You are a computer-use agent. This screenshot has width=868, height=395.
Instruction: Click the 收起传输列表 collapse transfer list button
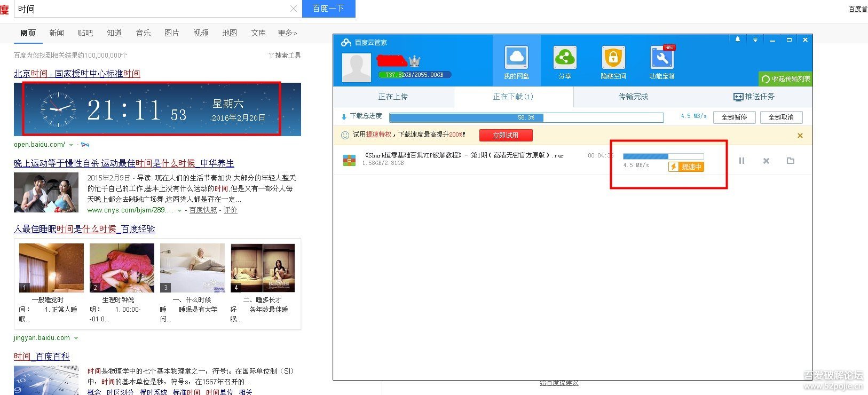pyautogui.click(x=785, y=79)
